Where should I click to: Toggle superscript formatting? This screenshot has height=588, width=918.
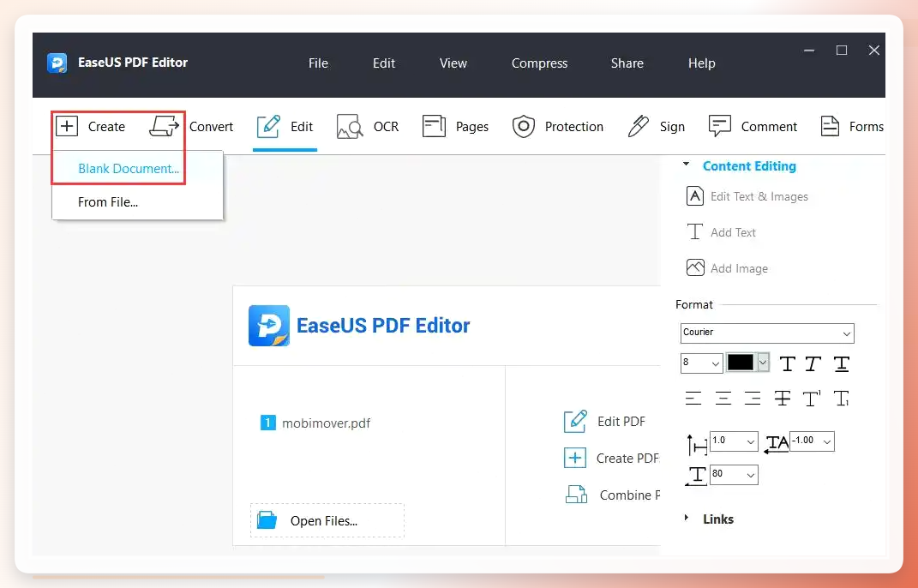812,399
